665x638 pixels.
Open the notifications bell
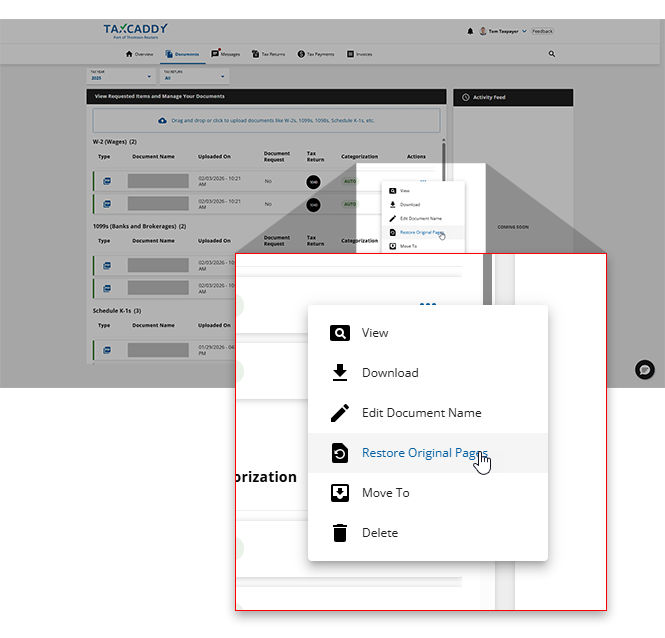click(x=470, y=31)
